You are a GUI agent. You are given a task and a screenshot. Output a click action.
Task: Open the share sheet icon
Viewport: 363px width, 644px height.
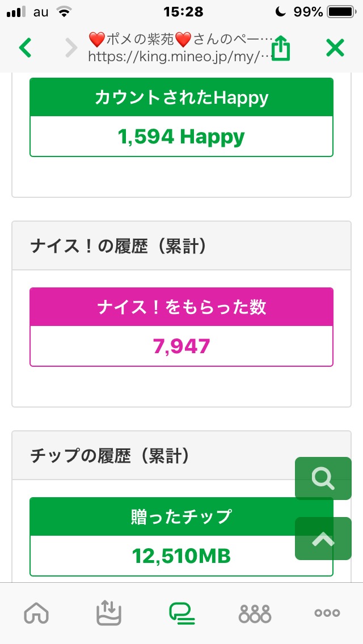tap(281, 48)
